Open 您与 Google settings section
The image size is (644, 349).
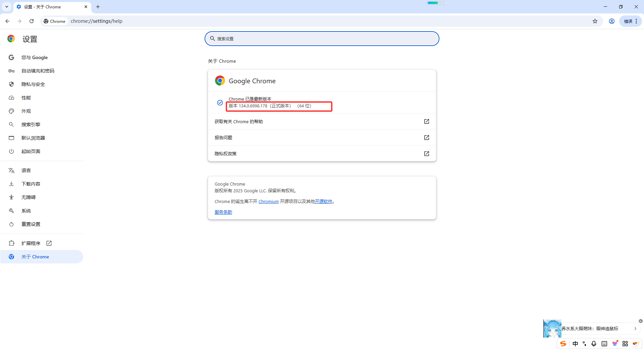coord(42,57)
